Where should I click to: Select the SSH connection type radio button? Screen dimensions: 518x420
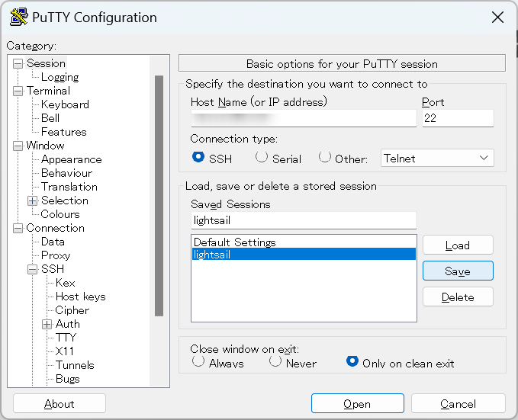pyautogui.click(x=198, y=157)
